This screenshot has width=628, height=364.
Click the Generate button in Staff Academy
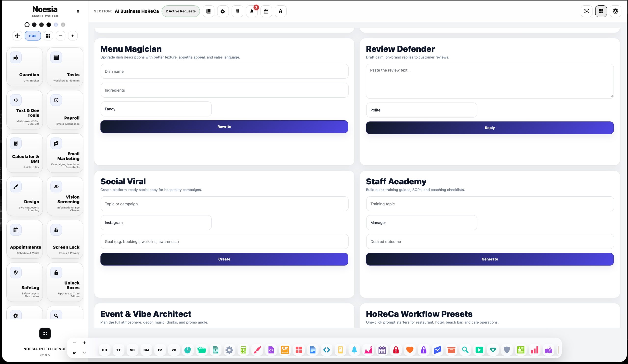[490, 259]
